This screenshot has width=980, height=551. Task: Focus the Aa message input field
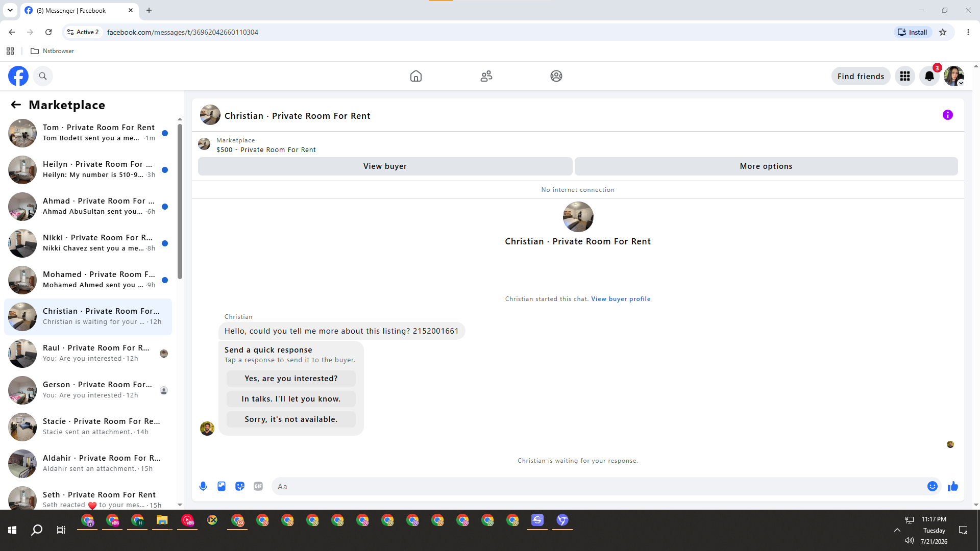600,486
